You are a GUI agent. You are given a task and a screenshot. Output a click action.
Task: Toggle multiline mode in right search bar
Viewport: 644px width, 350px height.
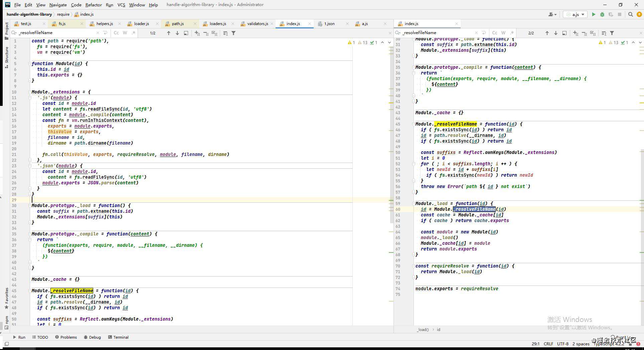(x=604, y=33)
